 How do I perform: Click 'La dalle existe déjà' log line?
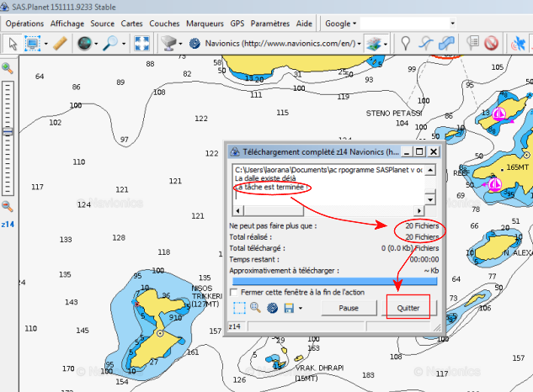click(265, 178)
